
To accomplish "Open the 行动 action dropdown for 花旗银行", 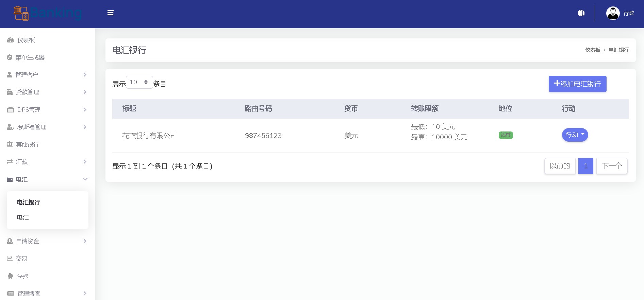I will point(575,135).
